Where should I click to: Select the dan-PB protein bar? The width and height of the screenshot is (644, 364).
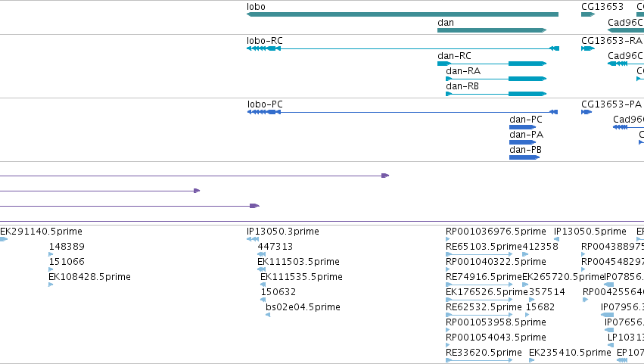[x=524, y=157]
